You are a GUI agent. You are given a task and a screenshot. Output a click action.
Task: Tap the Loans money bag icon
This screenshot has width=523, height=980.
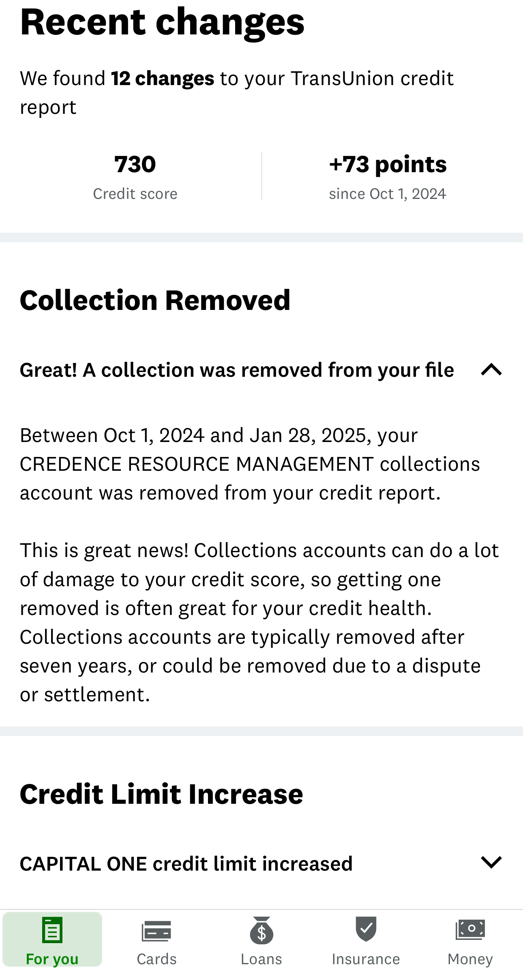tap(261, 930)
